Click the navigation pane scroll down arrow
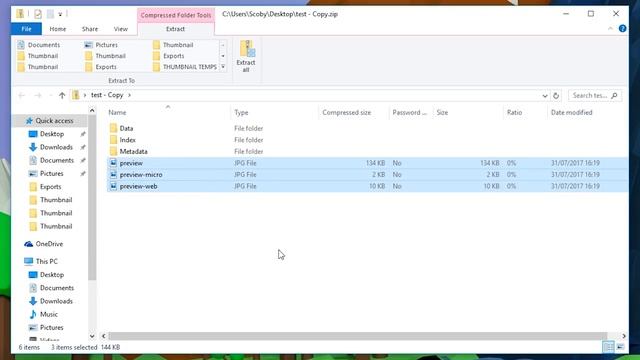The image size is (640, 360). [92, 336]
